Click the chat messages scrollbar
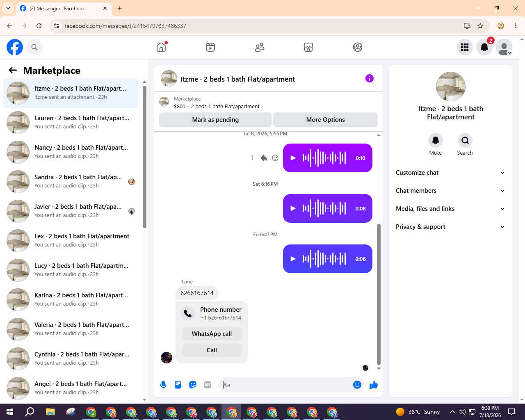The height and width of the screenshot is (420, 525). 379,294
